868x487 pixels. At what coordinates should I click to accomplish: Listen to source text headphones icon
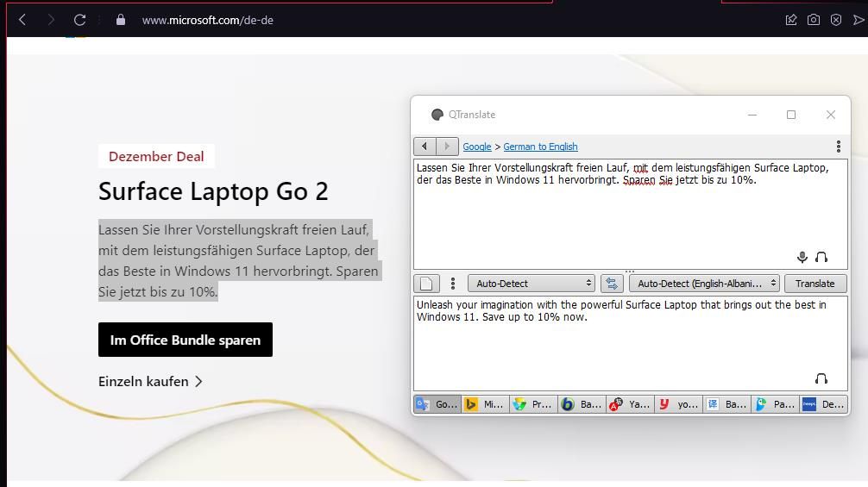[x=821, y=257]
